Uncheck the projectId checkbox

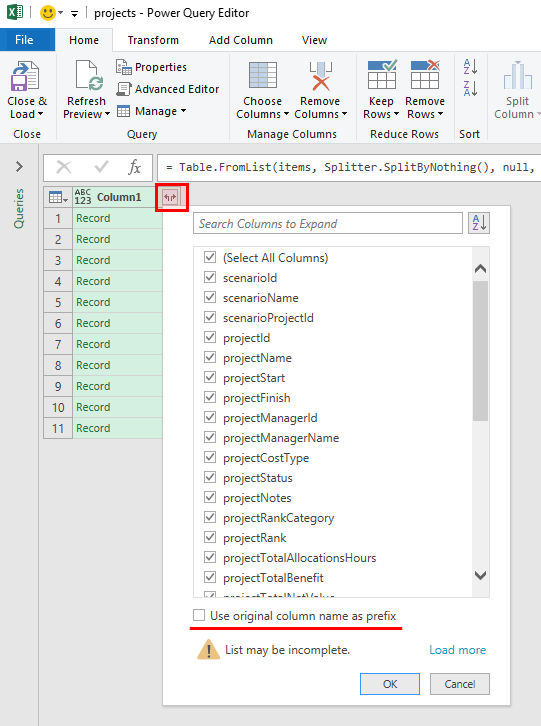pyautogui.click(x=210, y=337)
